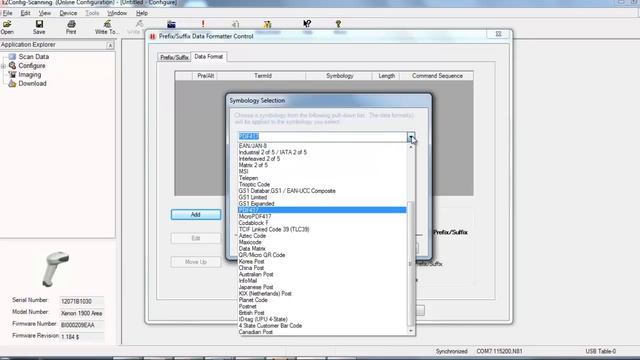Choose KIX (Netherlands) Post symbology
This screenshot has width=640, height=360.
(x=322, y=293)
